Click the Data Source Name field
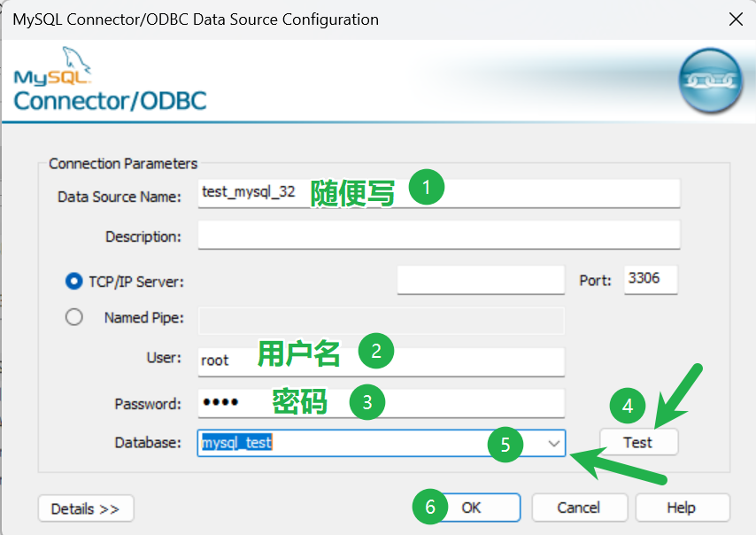The height and width of the screenshot is (535, 756). coord(439,193)
